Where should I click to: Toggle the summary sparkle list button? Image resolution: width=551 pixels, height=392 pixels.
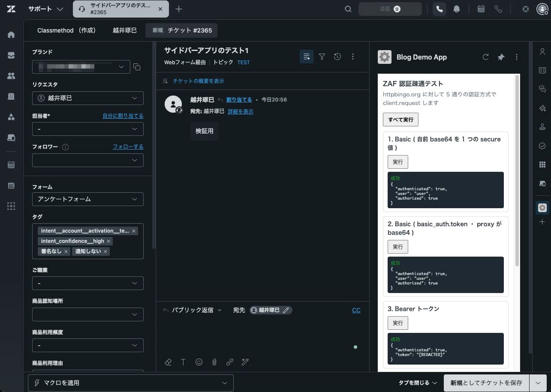[307, 57]
